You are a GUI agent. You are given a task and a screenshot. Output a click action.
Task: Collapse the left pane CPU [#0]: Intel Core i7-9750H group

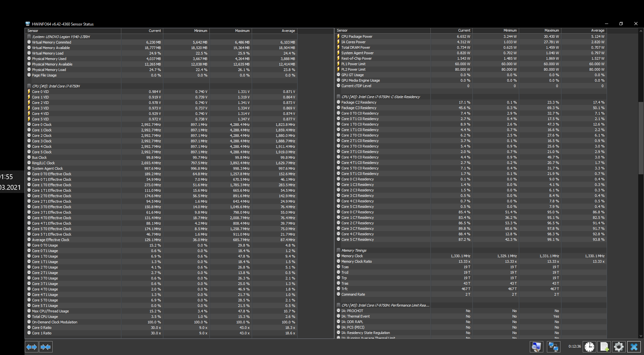tap(29, 86)
